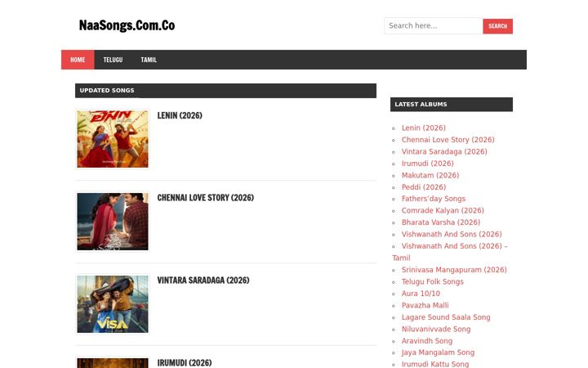This screenshot has width=588, height=368.
Task: Click the NaaSongs.Com.Co site title
Action: pos(127,25)
